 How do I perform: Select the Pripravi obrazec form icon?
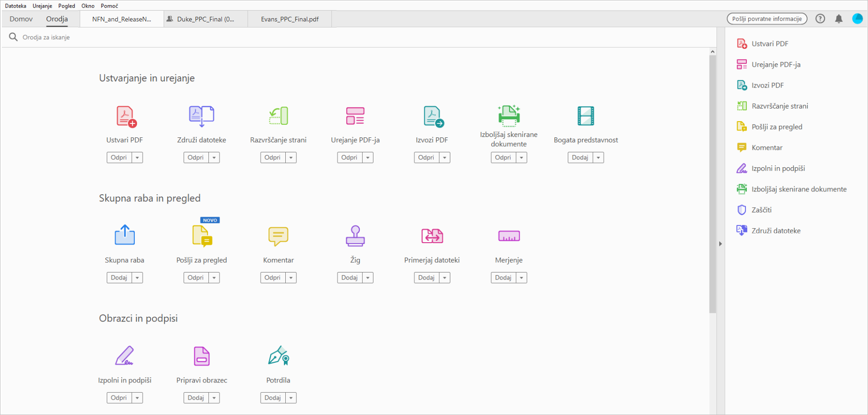point(202,356)
